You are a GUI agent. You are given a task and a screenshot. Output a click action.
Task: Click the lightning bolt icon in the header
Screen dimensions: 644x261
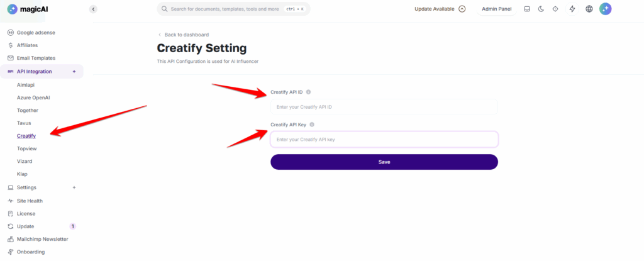(572, 9)
